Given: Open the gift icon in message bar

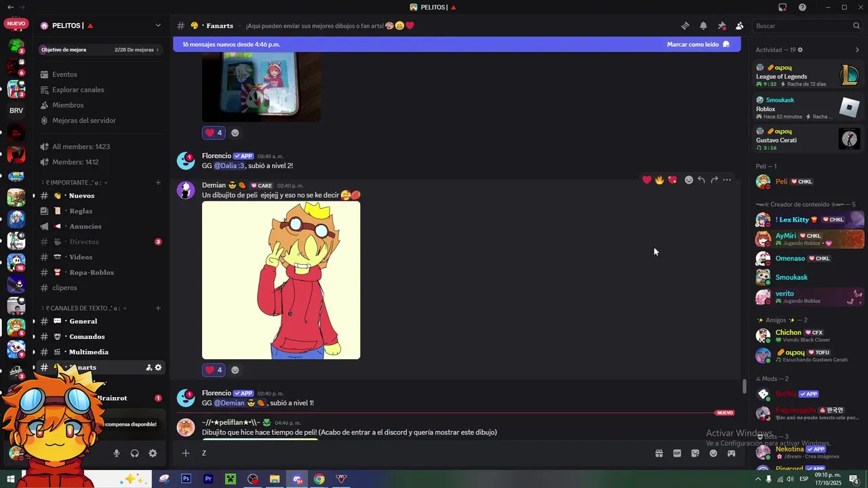Looking at the screenshot, I should click(658, 453).
